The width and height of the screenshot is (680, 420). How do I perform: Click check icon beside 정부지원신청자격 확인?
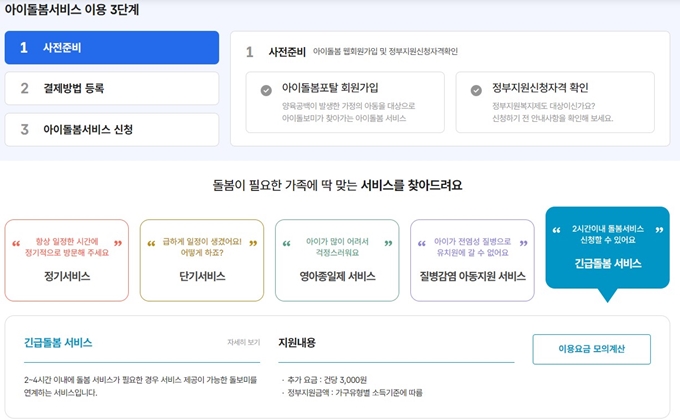coord(476,90)
